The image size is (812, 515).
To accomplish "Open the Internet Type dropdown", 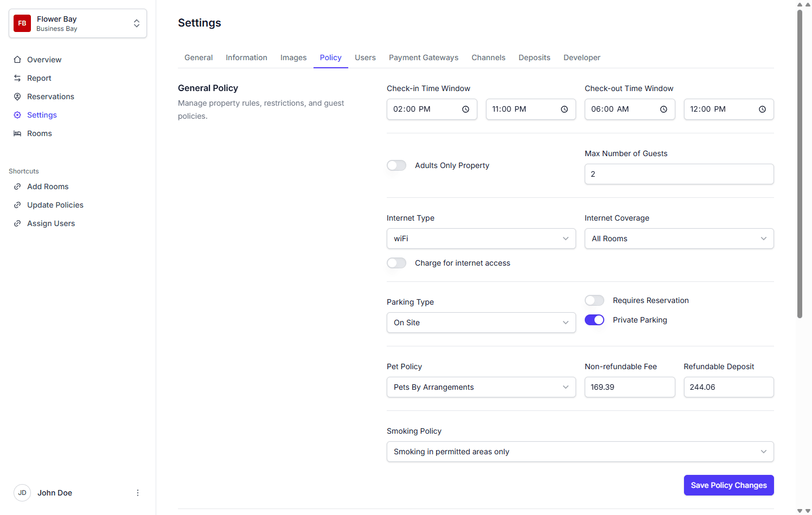I will point(481,239).
